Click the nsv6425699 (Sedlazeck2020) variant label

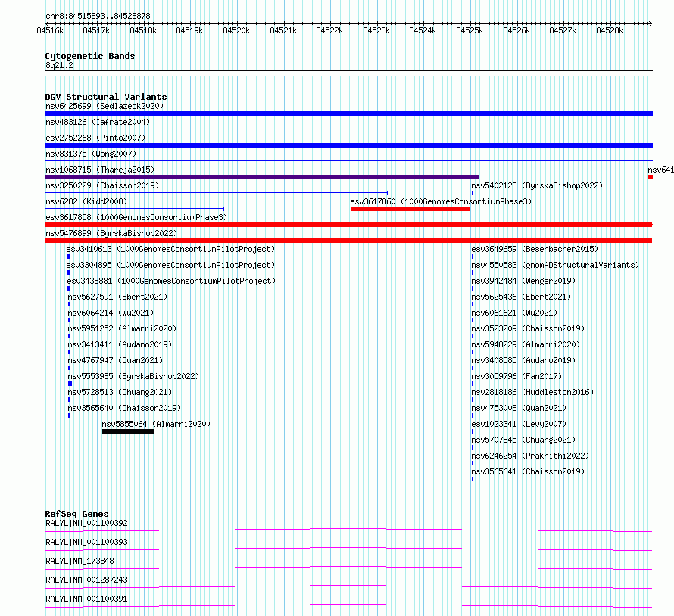pos(105,106)
